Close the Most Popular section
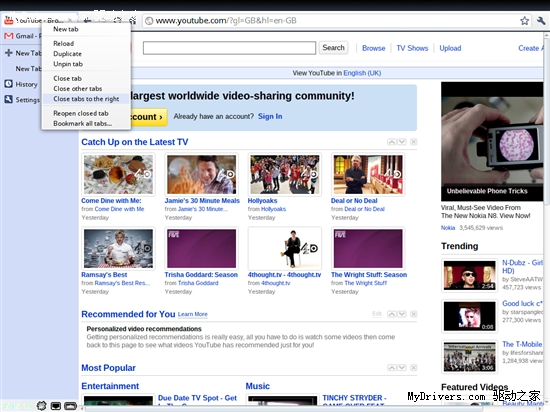Screen dimensions: 550x412 (x=414, y=367)
